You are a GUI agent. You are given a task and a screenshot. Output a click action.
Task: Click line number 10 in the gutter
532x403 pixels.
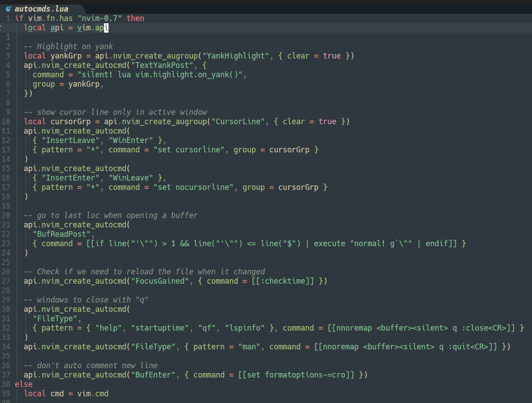[x=6, y=121]
